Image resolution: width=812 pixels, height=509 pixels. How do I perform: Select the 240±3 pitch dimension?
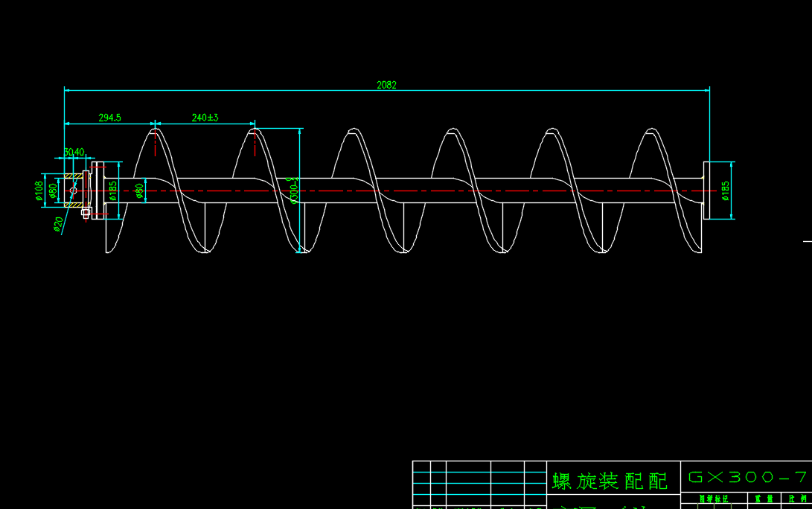coord(205,118)
